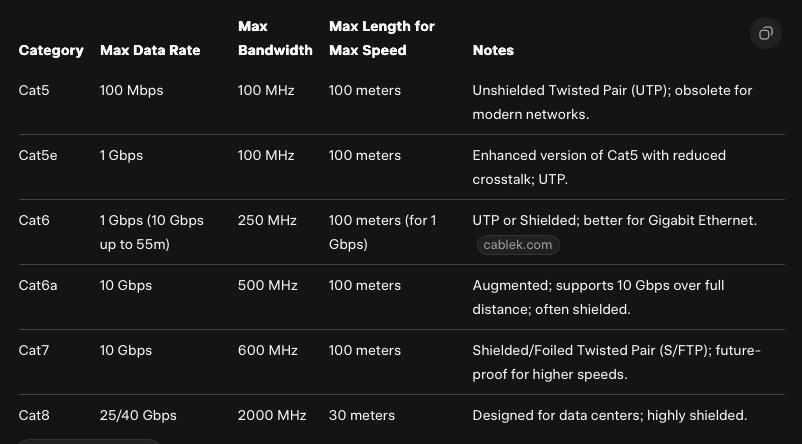Image resolution: width=802 pixels, height=444 pixels.
Task: Click the 250 MHz bandwidth cell
Action: (267, 220)
